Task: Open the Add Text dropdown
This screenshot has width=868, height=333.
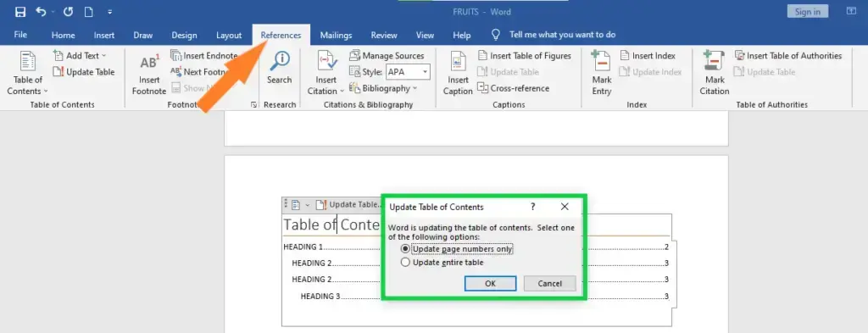Action: (80, 55)
